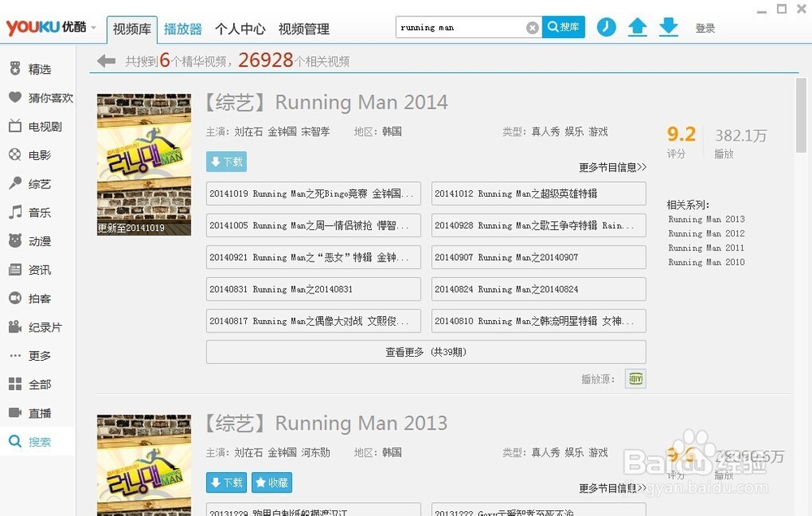Open the 资讯 news icon

tap(15, 270)
